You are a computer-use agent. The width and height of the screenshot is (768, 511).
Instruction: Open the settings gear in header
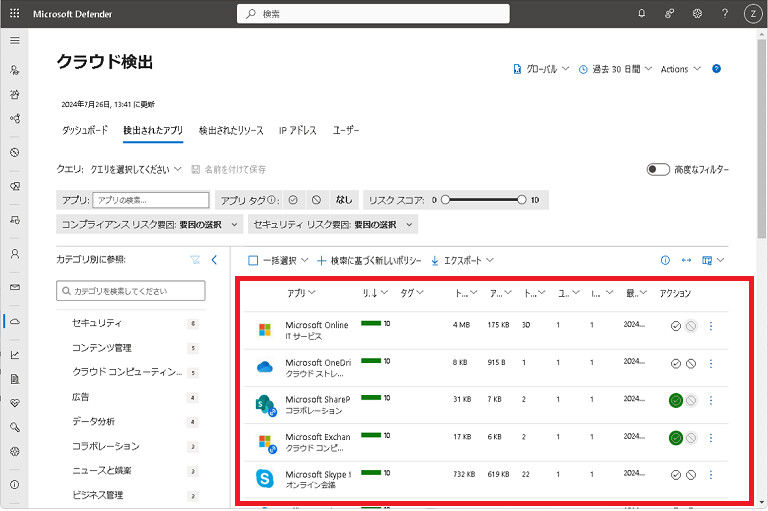point(697,14)
